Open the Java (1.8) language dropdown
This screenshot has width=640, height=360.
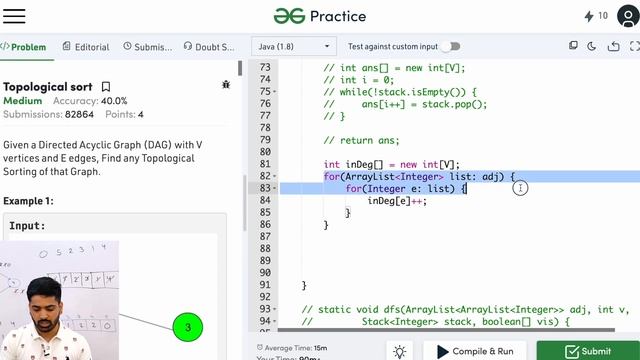point(294,47)
